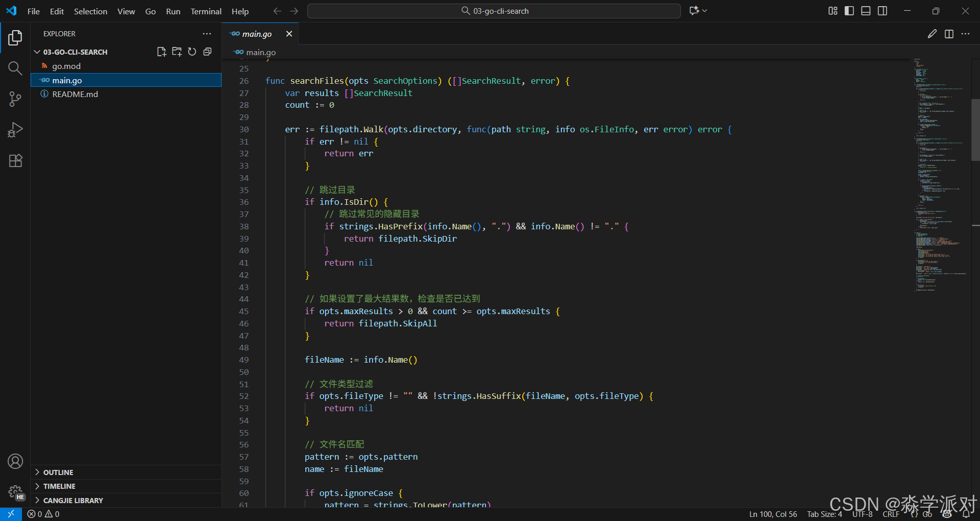Open the Run and Debug view
Viewport: 980px width, 521px height.
coord(15,130)
